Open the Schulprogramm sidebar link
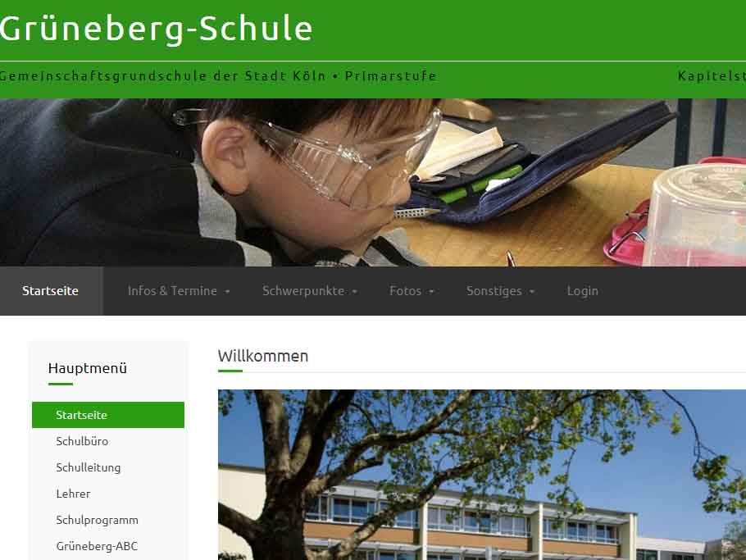The image size is (746, 560). click(x=108, y=520)
